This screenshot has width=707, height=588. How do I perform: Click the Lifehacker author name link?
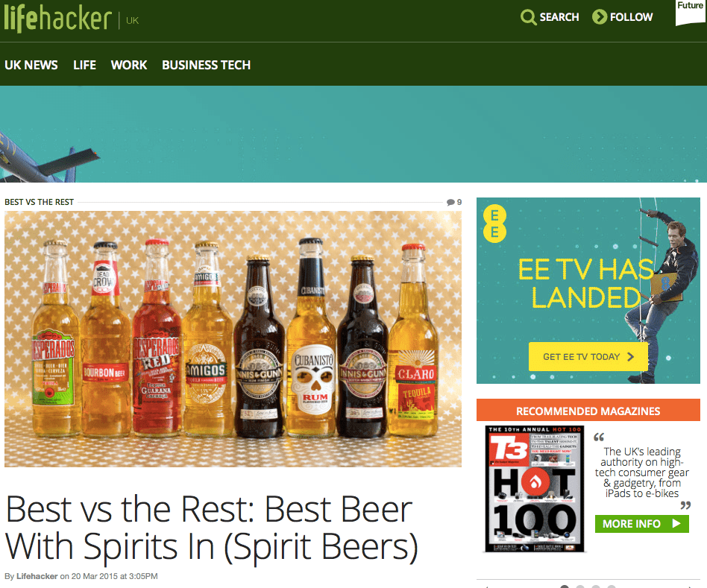point(37,576)
